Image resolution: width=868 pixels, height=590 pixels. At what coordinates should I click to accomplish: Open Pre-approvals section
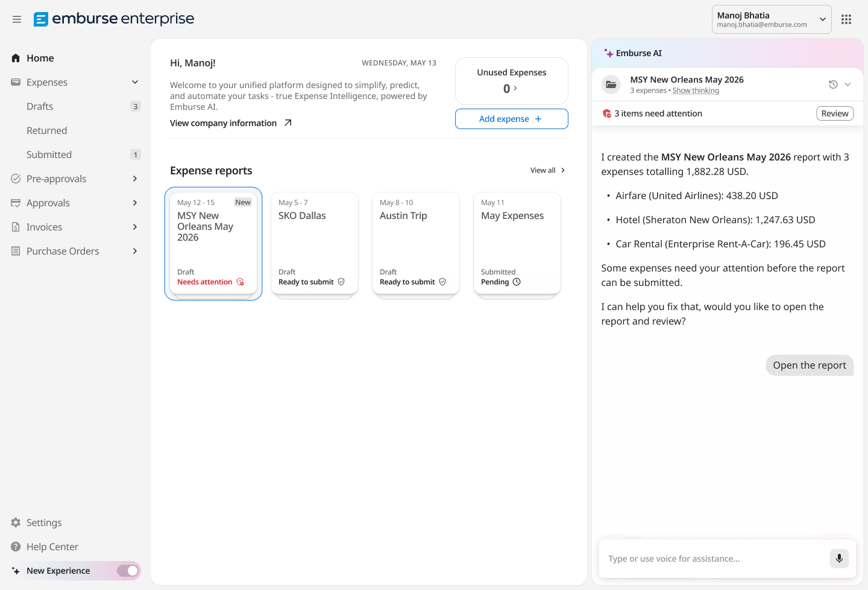click(56, 179)
